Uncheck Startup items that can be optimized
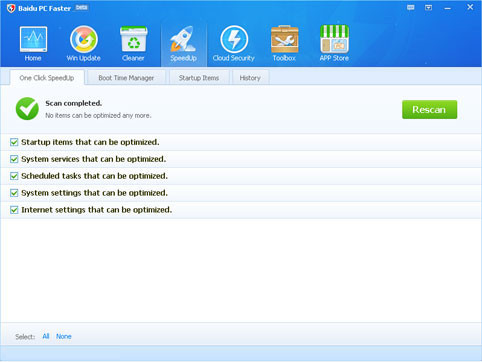The image size is (482, 362). pyautogui.click(x=14, y=142)
